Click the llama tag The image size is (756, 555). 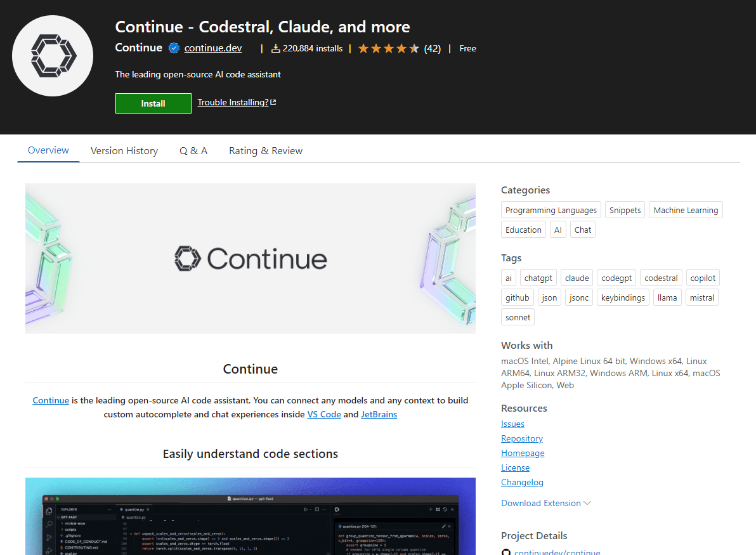tap(667, 298)
